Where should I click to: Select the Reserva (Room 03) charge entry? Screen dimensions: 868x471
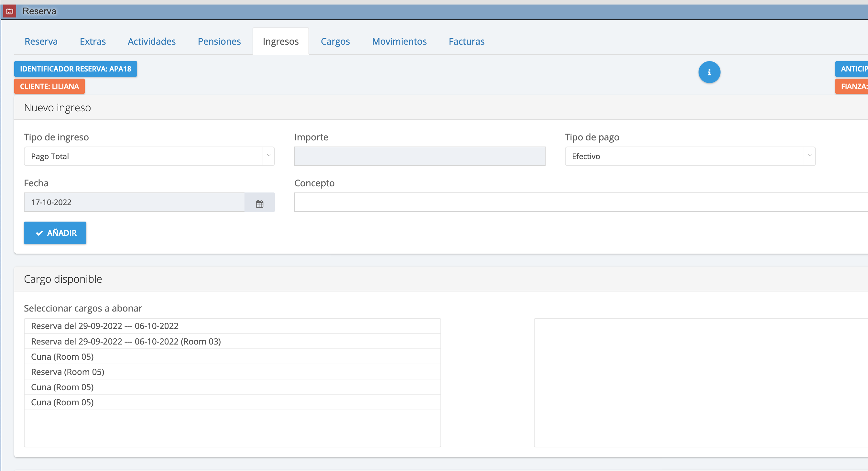click(126, 342)
